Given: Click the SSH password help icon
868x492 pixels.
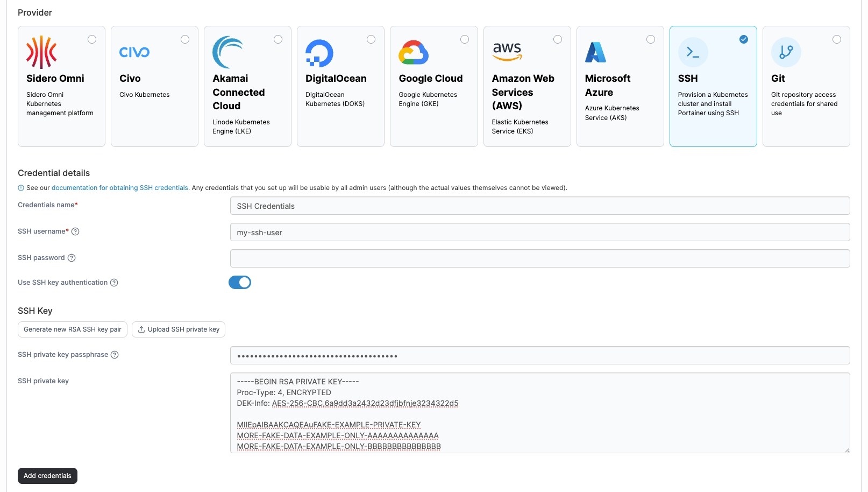Looking at the screenshot, I should click(x=72, y=258).
